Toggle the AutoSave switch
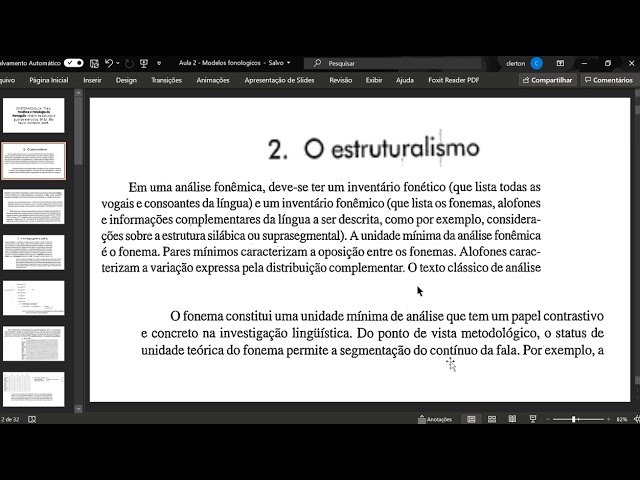 click(x=73, y=63)
